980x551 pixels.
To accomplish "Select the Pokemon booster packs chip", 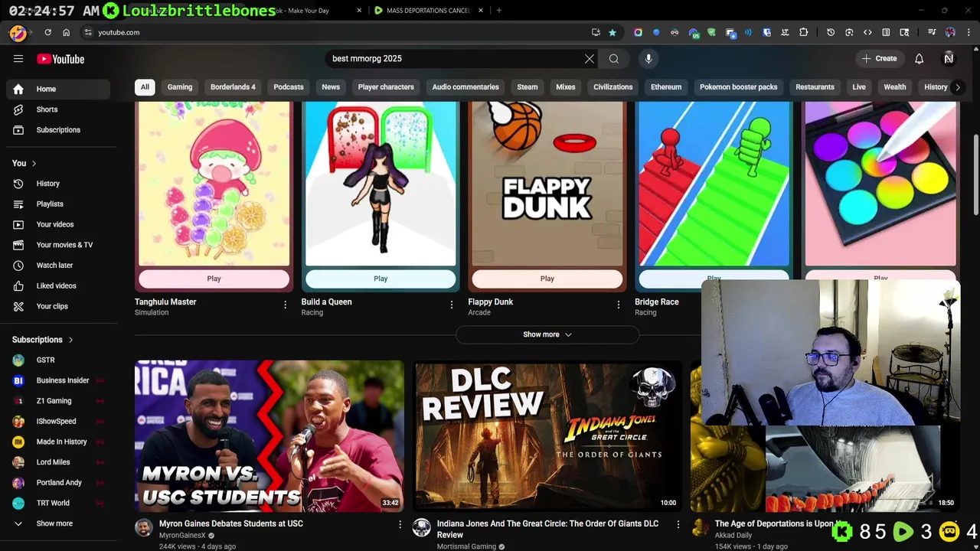I will [739, 87].
